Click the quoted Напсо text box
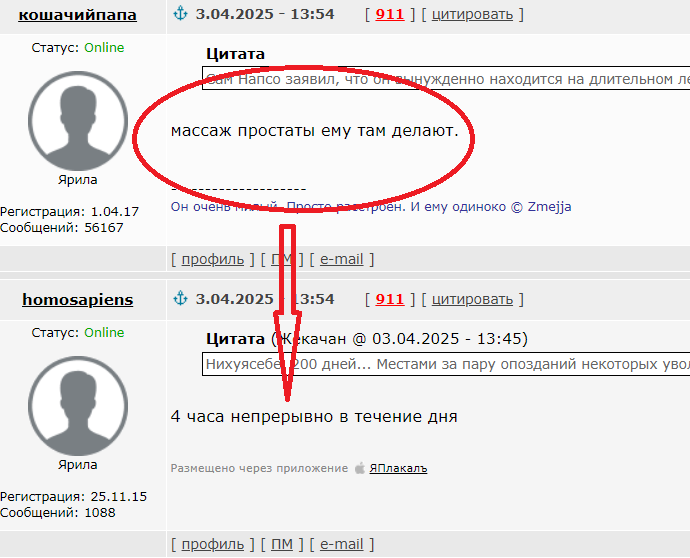 (x=446, y=78)
